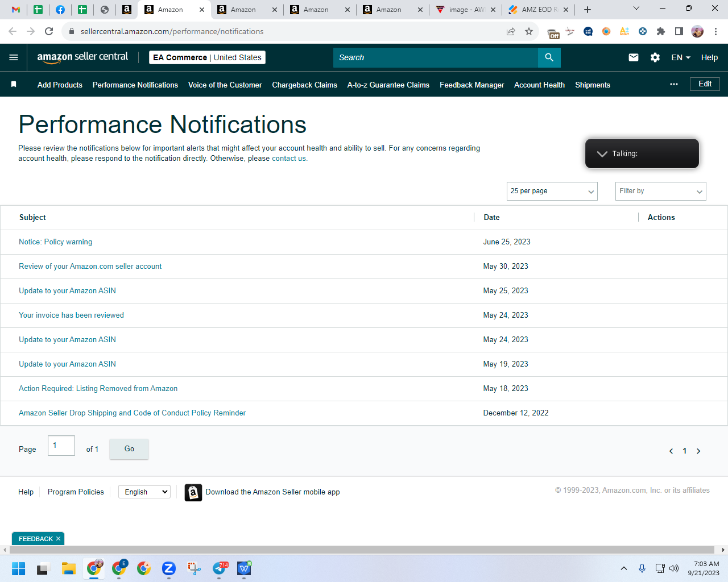Switch to the pinned Facebook tab

click(x=60, y=10)
